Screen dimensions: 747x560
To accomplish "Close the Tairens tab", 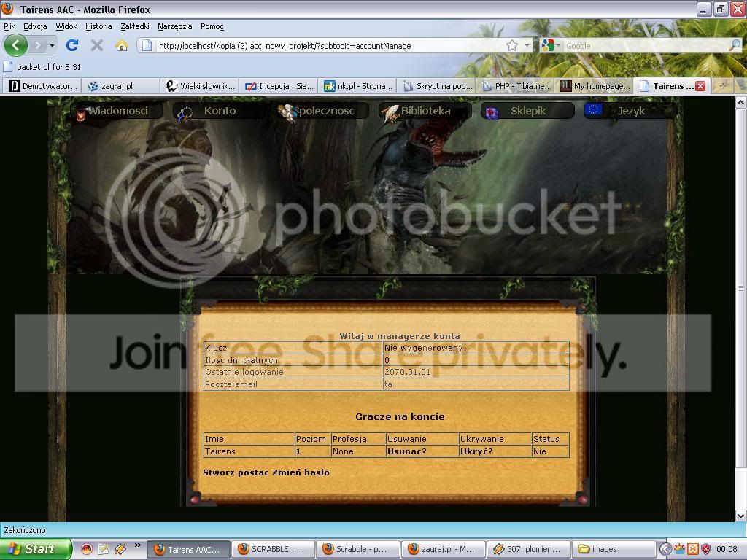I will [700, 86].
